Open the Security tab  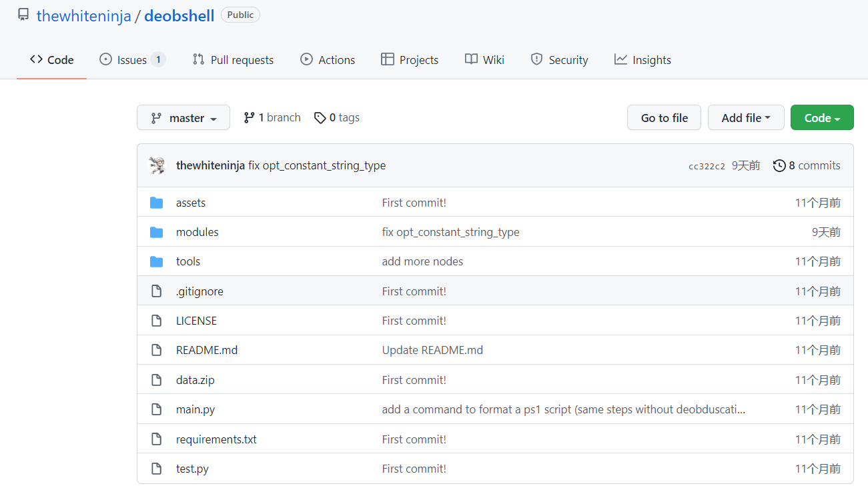point(559,60)
